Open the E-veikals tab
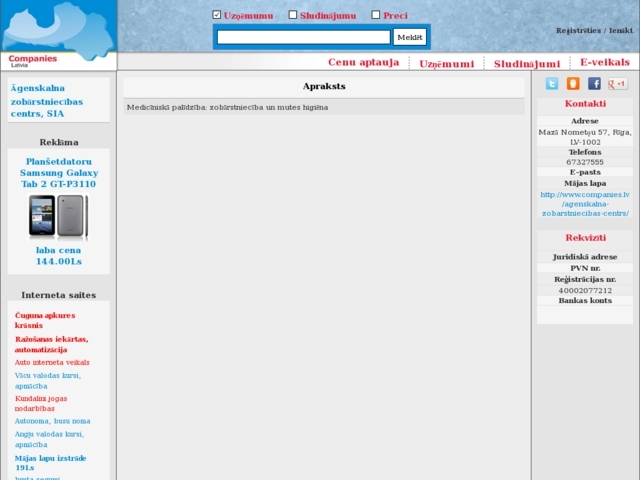 click(604, 63)
